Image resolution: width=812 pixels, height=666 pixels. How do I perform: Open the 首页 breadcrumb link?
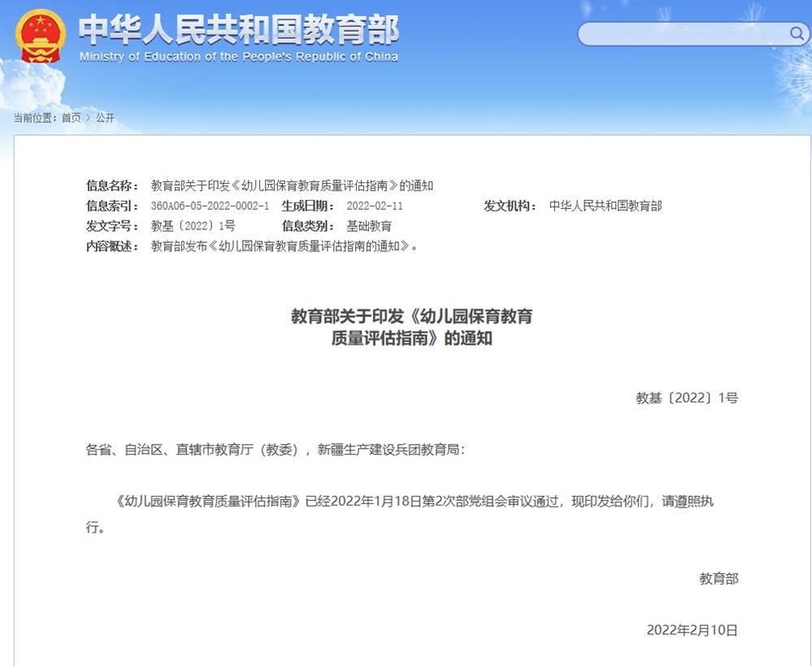[72, 118]
